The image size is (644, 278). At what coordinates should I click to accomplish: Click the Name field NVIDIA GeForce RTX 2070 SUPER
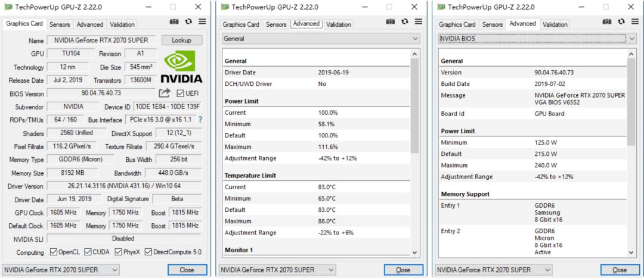click(101, 40)
